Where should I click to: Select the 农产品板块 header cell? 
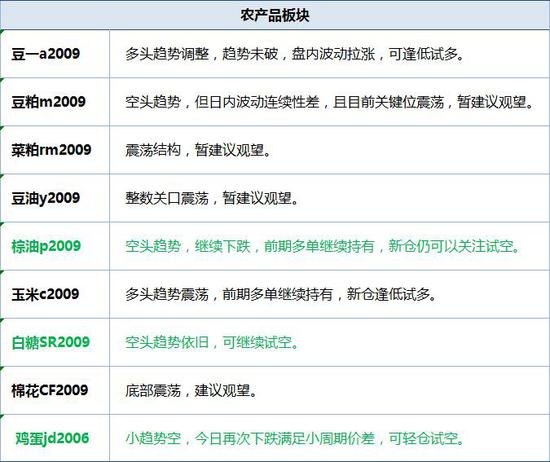click(x=275, y=15)
